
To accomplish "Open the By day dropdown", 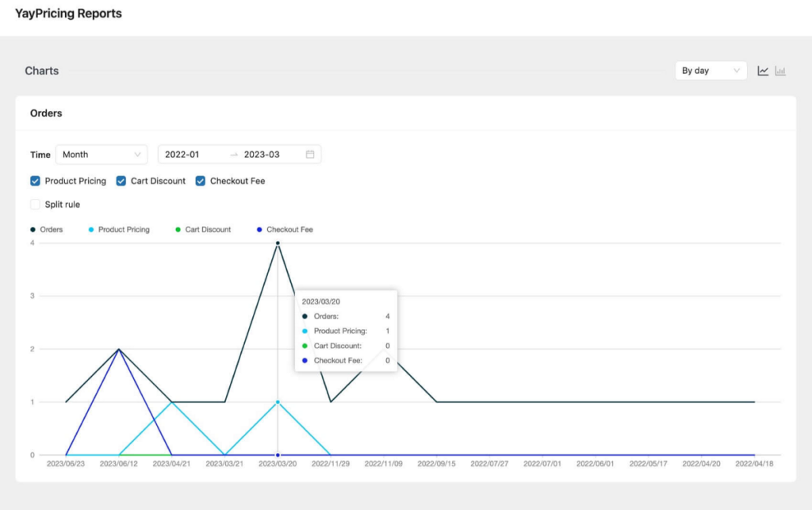I will click(710, 70).
